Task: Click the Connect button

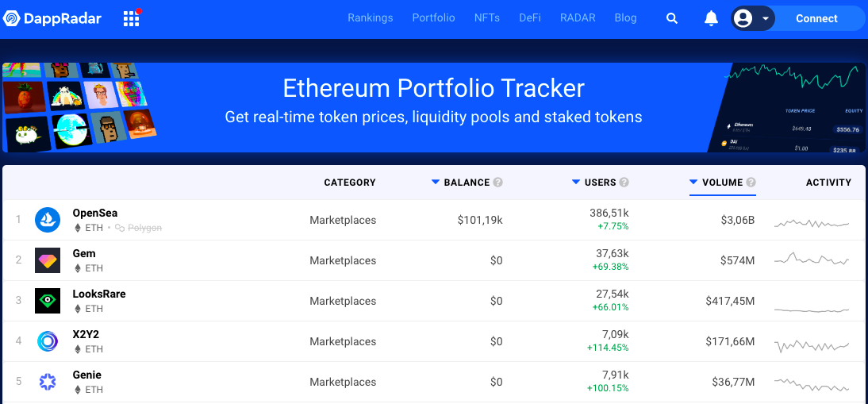Action: pos(816,18)
